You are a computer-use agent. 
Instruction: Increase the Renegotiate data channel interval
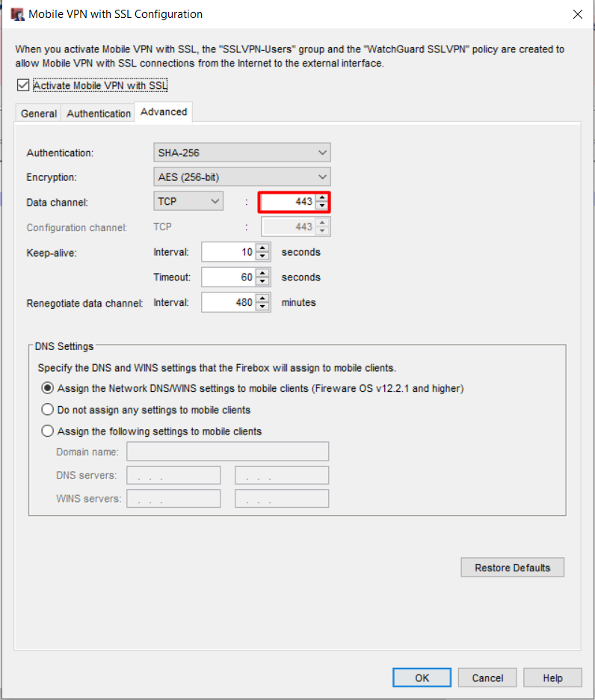(x=263, y=298)
